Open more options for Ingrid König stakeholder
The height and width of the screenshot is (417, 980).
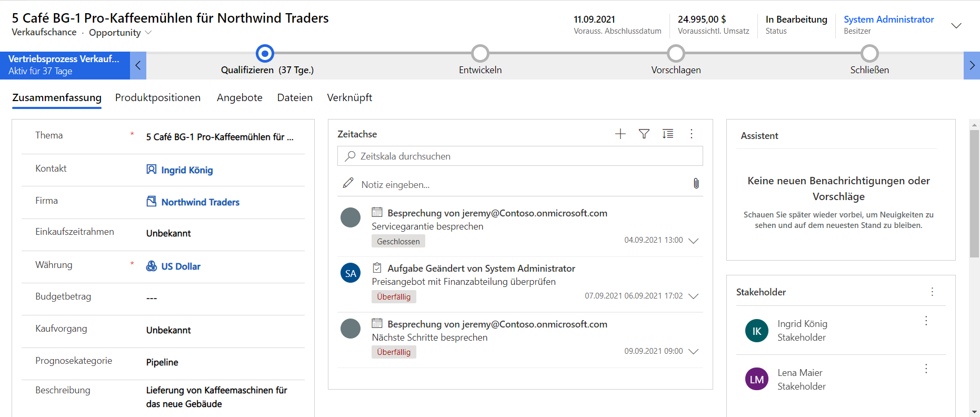[x=926, y=321]
